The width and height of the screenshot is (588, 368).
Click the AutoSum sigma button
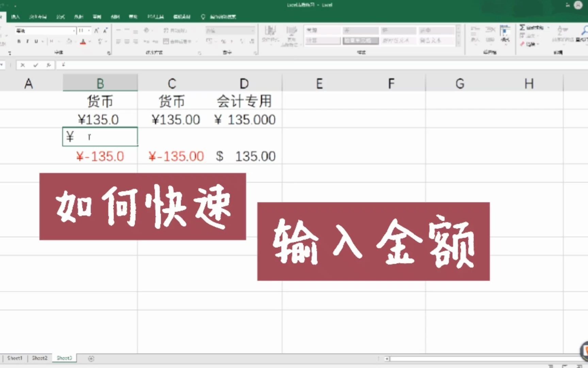tap(531, 27)
